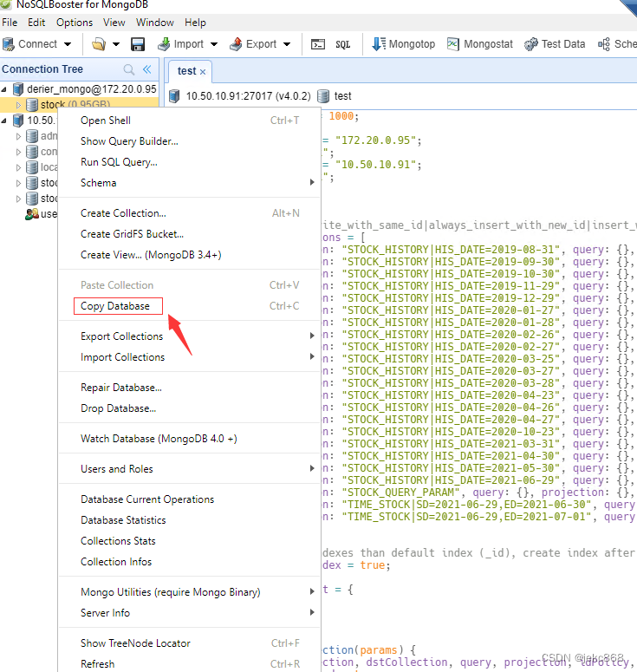Screen dimensions: 637x672
Task: Expand the stock (0.95GB) database node
Action: pyautogui.click(x=18, y=105)
